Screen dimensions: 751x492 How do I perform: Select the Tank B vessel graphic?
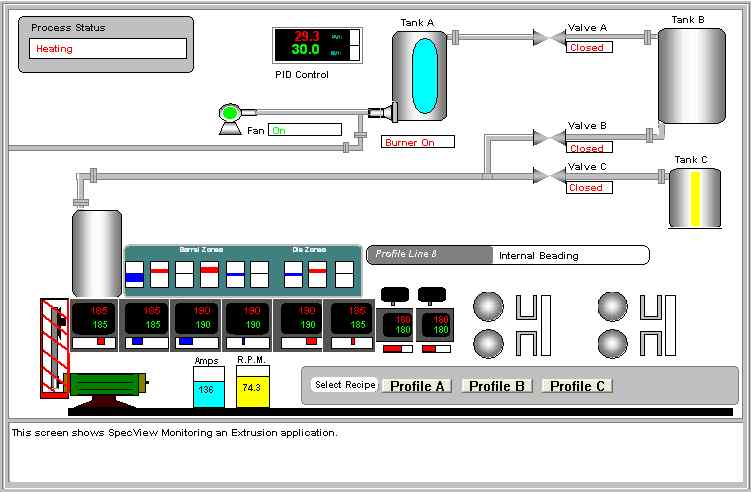pos(691,75)
